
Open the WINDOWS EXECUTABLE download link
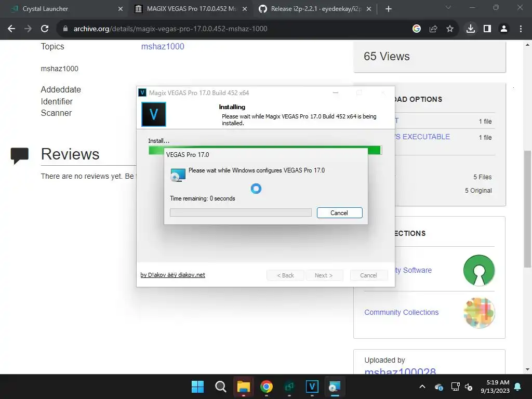423,137
